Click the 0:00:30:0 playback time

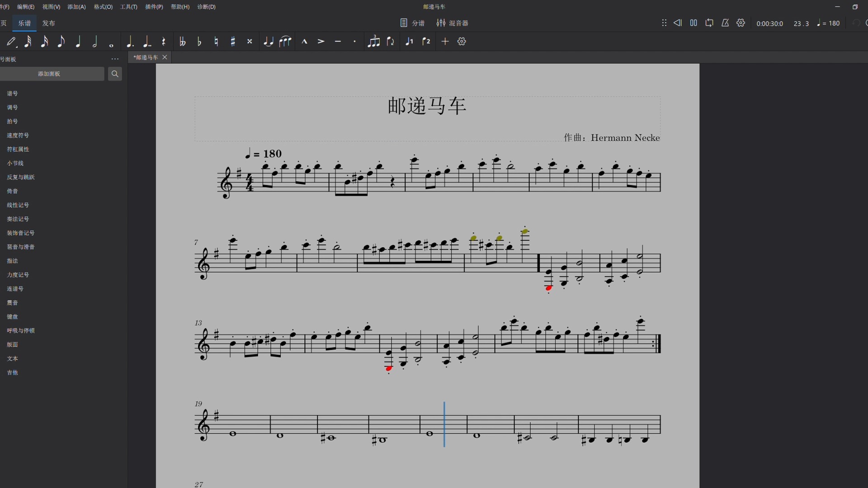(769, 23)
